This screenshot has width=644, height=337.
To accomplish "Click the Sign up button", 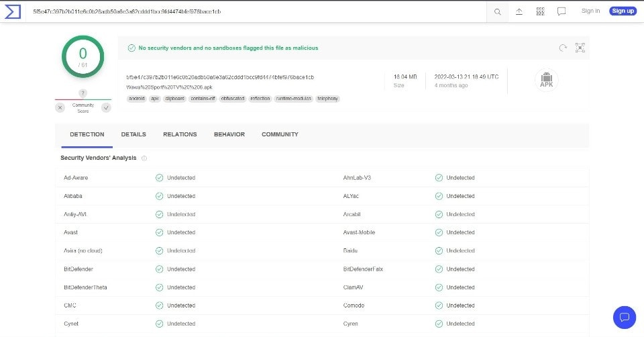I will coord(623,11).
